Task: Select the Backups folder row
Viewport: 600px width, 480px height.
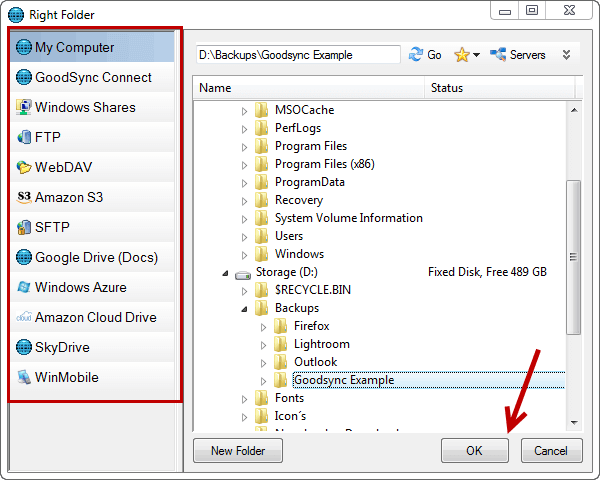Action: pos(297,308)
